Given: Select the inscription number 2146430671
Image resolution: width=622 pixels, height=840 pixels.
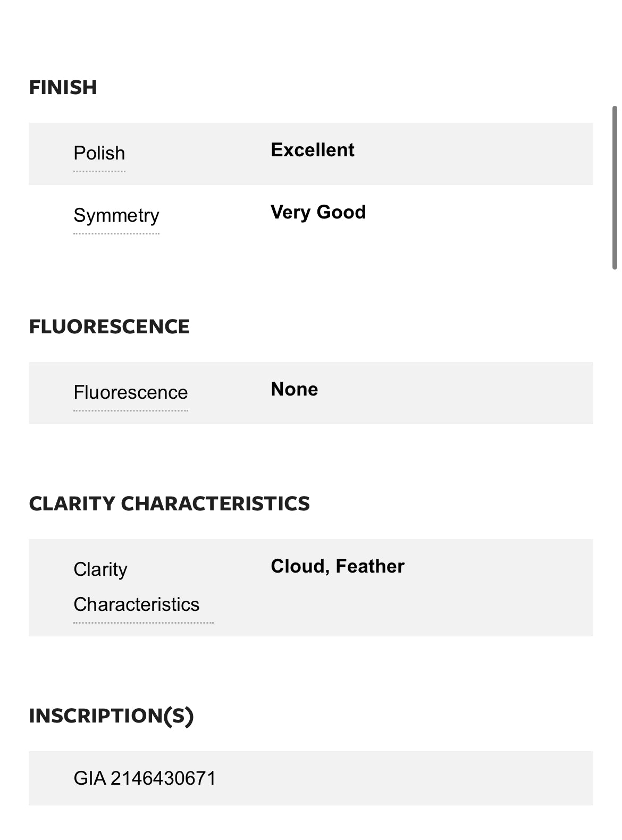Looking at the screenshot, I should pos(163,778).
